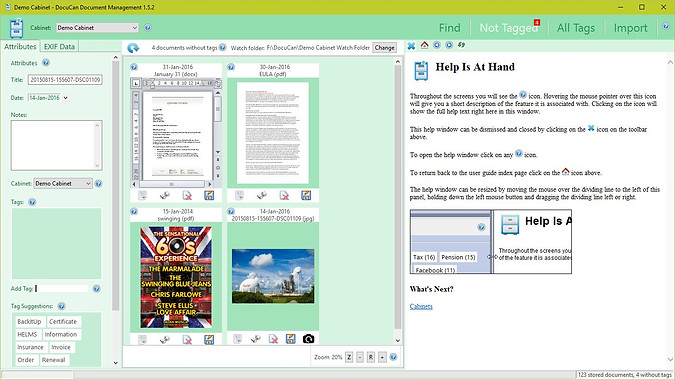Viewport: 675px width, 380px height.
Task: Click the blue refresh arrow above the document list
Action: click(x=133, y=48)
